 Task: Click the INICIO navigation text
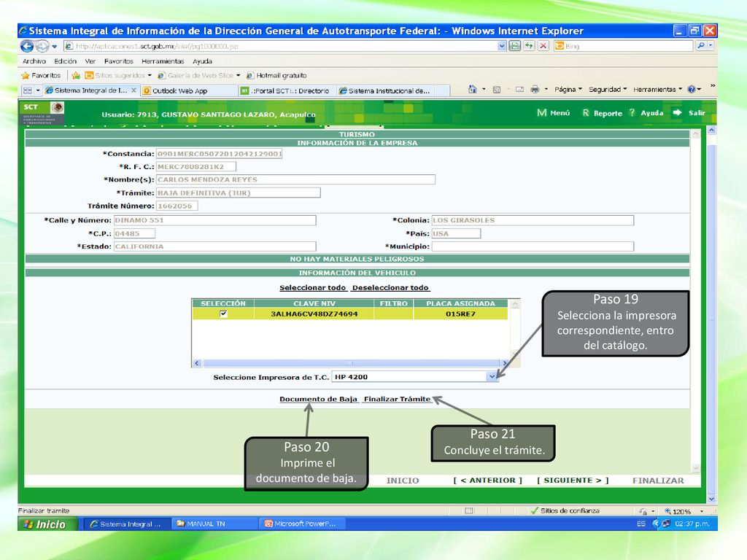(403, 481)
